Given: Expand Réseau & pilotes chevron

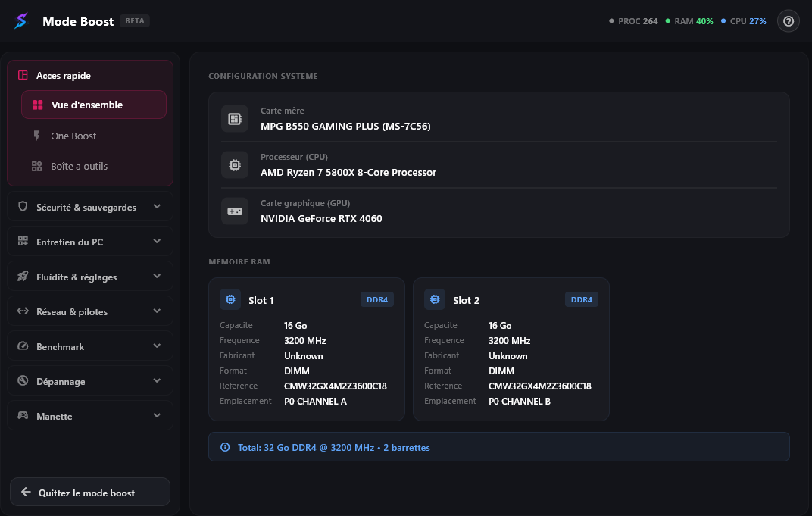Looking at the screenshot, I should coord(157,311).
